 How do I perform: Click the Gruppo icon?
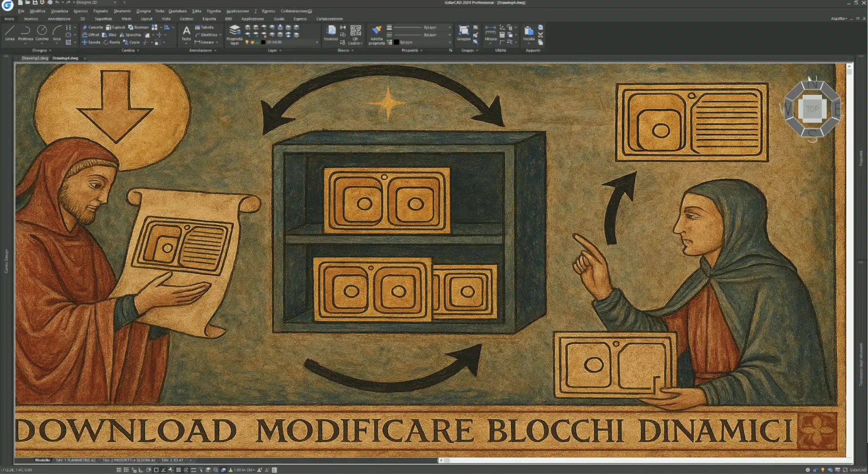point(464,33)
